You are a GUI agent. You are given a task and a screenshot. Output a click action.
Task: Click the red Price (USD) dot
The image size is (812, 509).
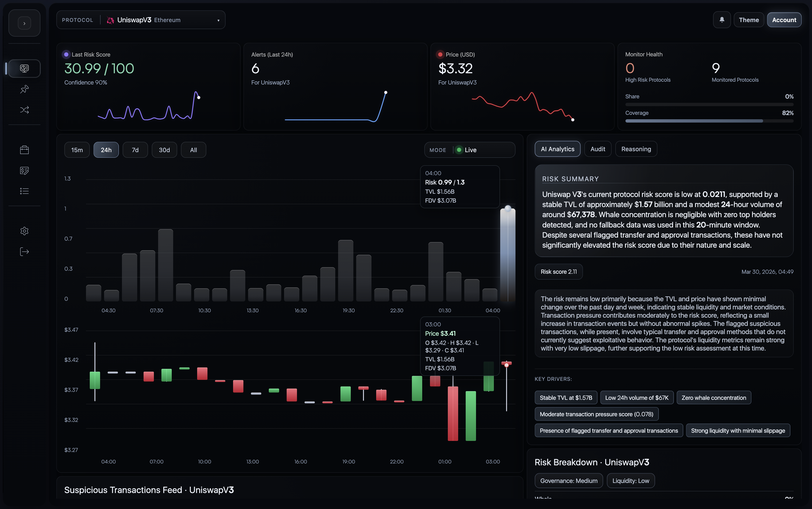(440, 54)
